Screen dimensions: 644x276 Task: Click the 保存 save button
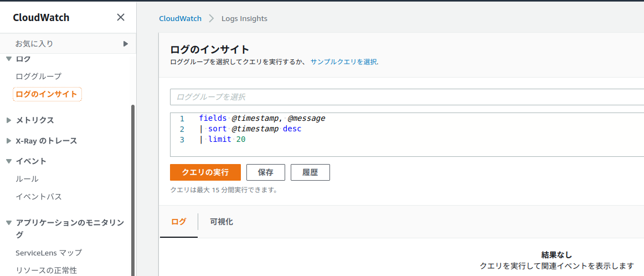coord(266,172)
